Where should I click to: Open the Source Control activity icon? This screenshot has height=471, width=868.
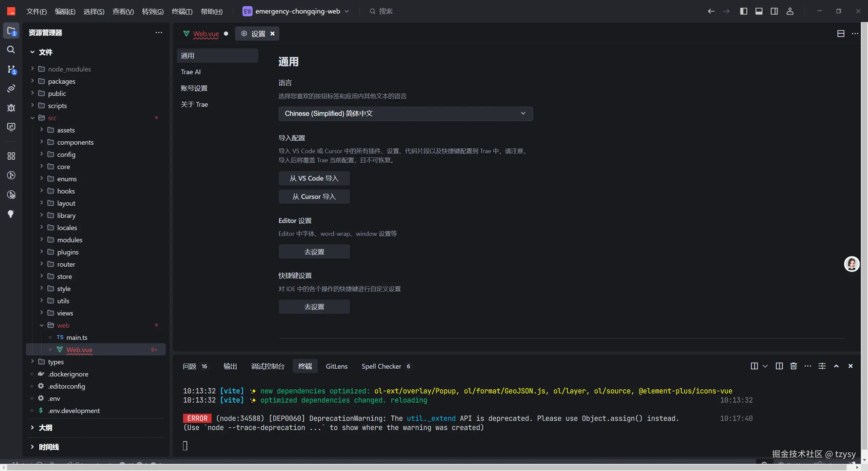click(x=11, y=69)
